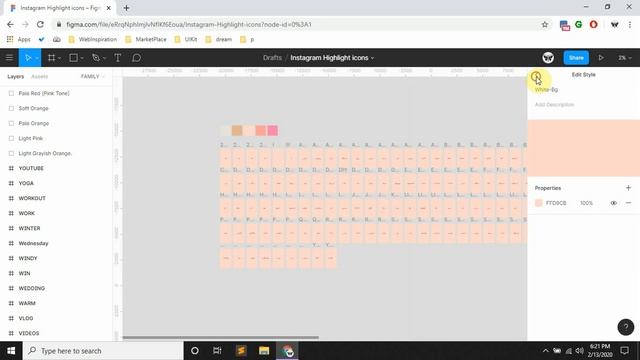This screenshot has width=640, height=360.
Task: Open the Figma main menu hamburger
Action: click(x=9, y=58)
